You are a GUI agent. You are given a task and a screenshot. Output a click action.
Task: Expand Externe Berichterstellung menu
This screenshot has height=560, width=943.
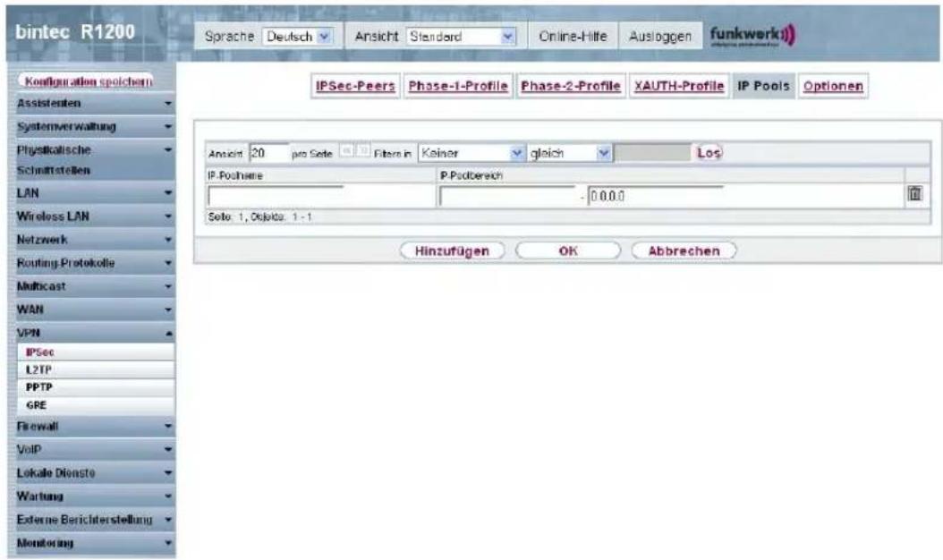[x=95, y=520]
